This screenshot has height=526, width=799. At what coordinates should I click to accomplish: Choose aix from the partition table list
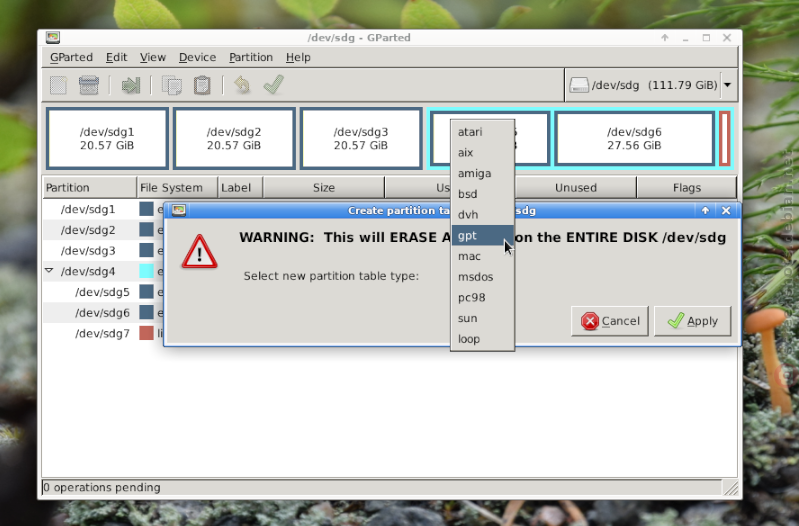(482, 152)
